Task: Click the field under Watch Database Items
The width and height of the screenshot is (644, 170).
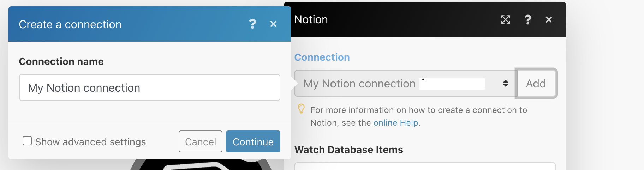Action: 425,166
